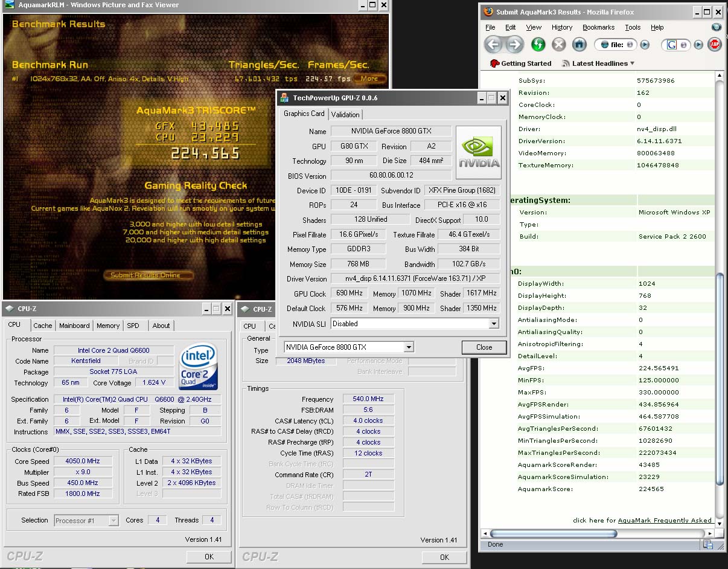Open the Tools menu in Firefox
Viewport: 728px width, 569px height.
coord(633,27)
